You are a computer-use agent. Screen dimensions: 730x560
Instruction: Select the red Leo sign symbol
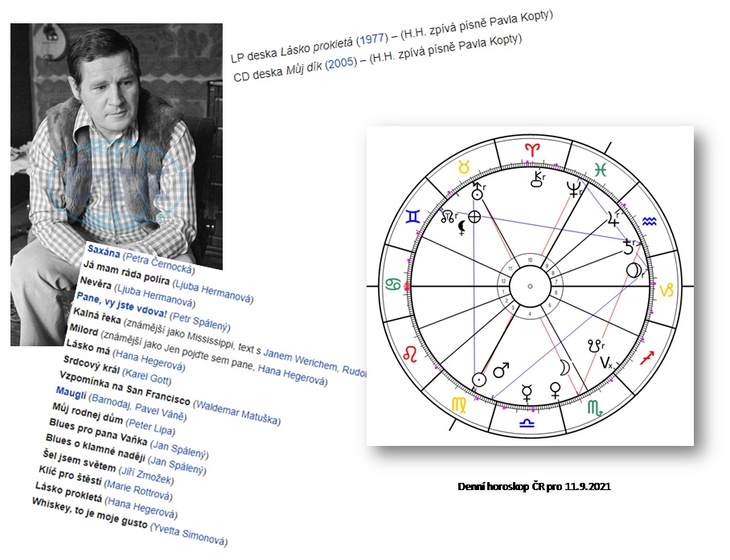coord(411,352)
